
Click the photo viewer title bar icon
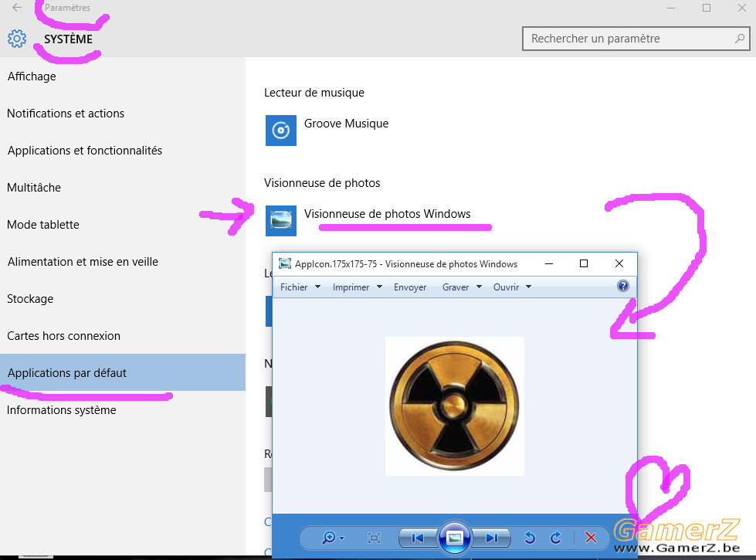coord(285,263)
